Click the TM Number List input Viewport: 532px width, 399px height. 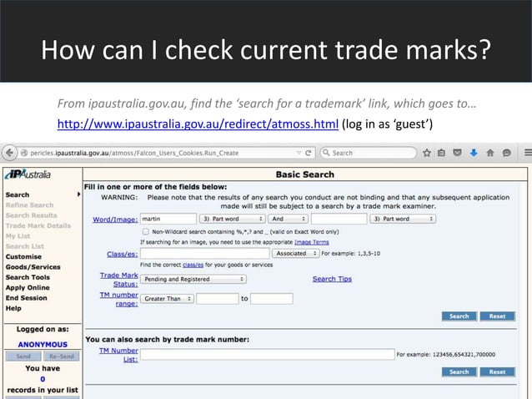(268, 354)
